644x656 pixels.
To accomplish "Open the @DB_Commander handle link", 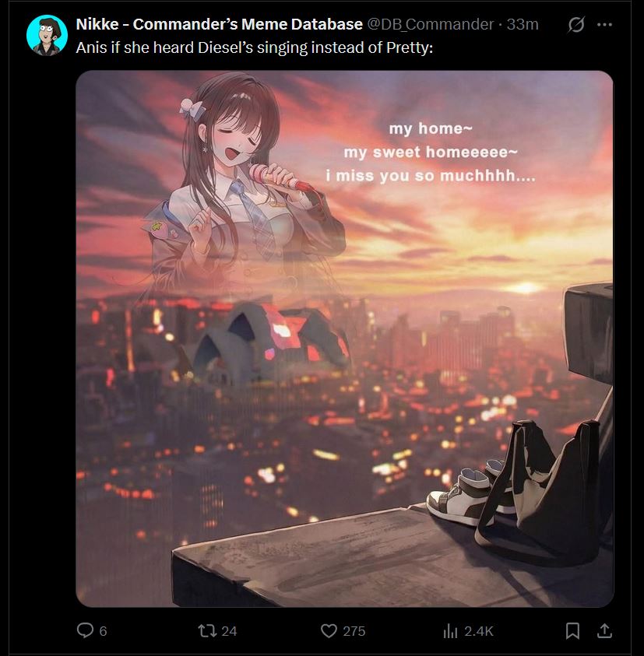I will tap(431, 24).
